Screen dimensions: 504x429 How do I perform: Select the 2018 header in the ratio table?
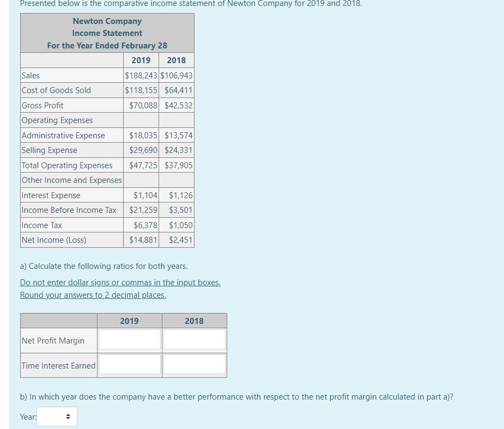[194, 321]
